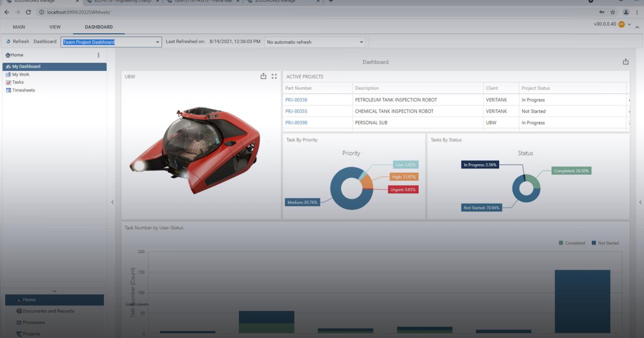The width and height of the screenshot is (644, 338).
Task: Click the Refresh icon in the dashboard toolbar
Action: coord(8,41)
